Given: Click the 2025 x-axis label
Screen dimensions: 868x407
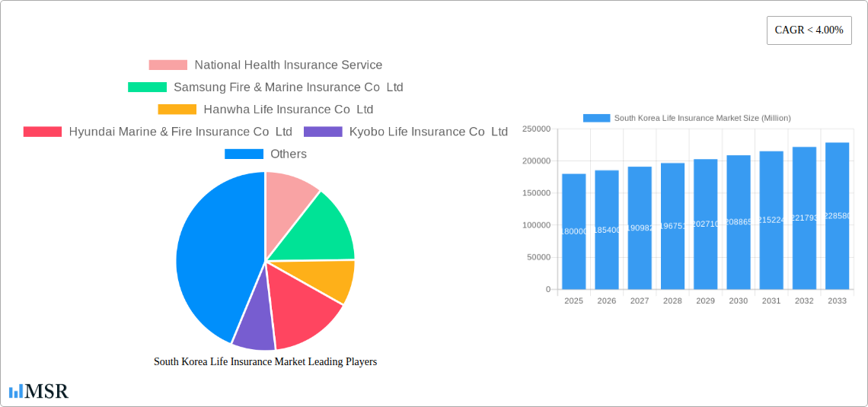Looking at the screenshot, I should pos(574,300).
